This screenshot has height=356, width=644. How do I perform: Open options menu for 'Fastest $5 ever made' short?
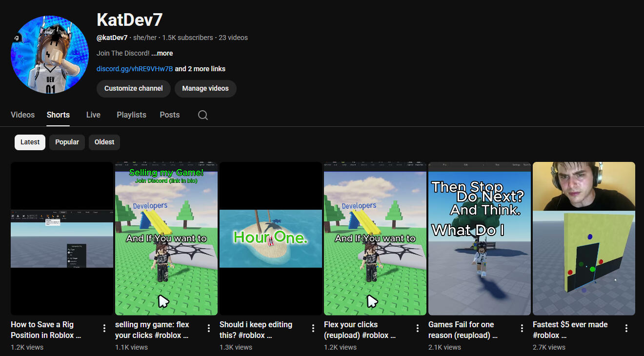(x=626, y=328)
